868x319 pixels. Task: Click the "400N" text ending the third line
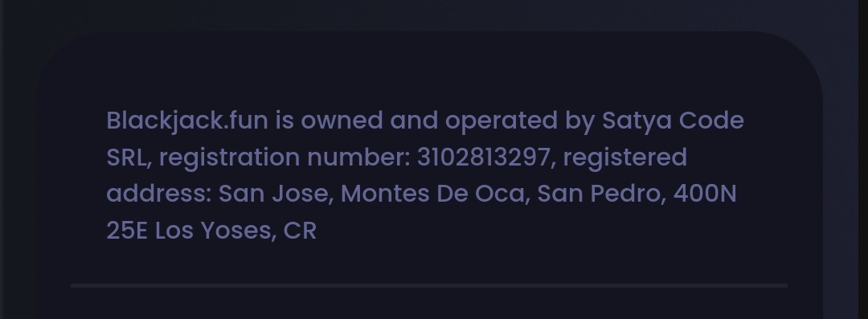pos(705,194)
